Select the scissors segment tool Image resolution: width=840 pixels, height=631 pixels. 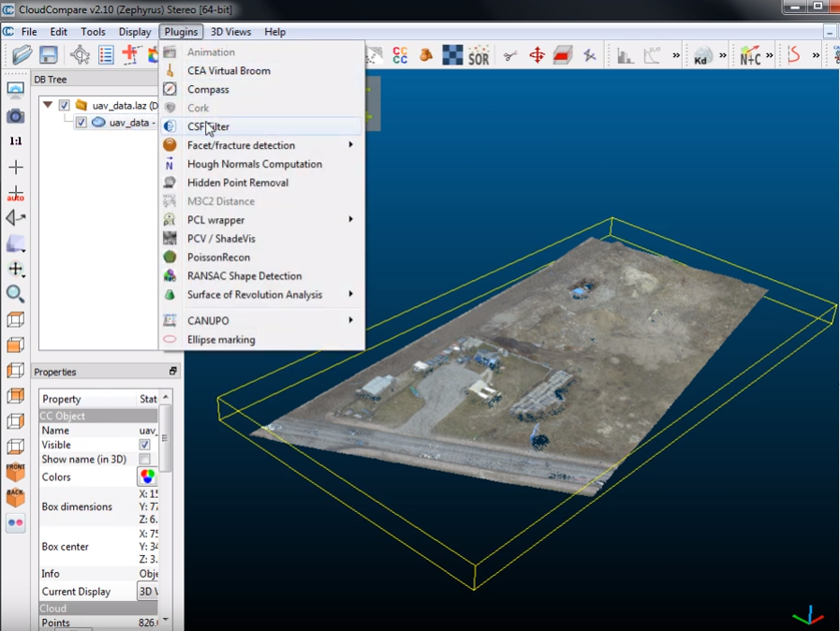point(510,55)
